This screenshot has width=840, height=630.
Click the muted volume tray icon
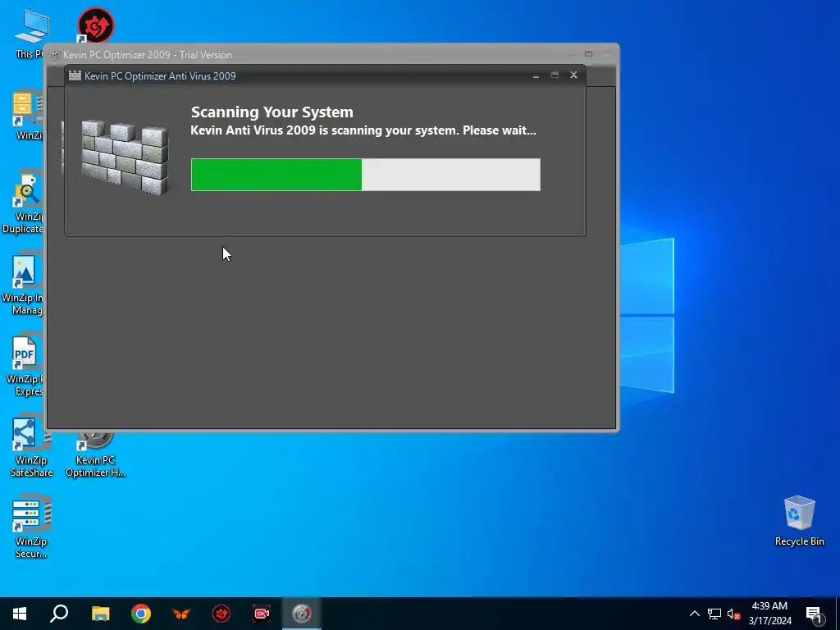coord(733,614)
